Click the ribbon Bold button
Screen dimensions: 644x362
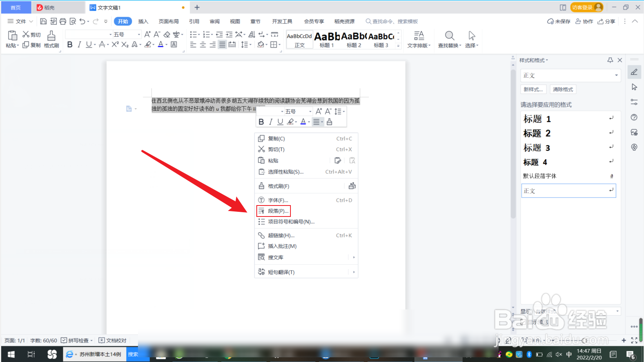click(x=70, y=45)
